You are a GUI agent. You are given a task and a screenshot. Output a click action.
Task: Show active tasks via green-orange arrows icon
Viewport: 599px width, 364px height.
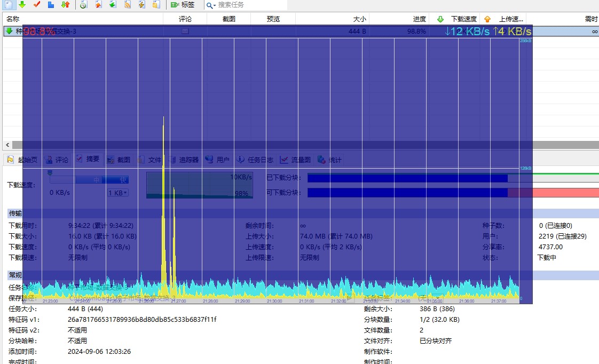coord(65,5)
